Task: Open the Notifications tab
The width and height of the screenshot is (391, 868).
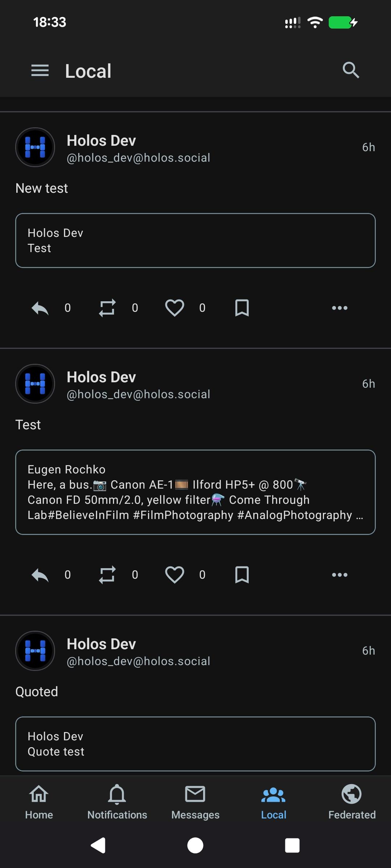Action: [x=117, y=801]
